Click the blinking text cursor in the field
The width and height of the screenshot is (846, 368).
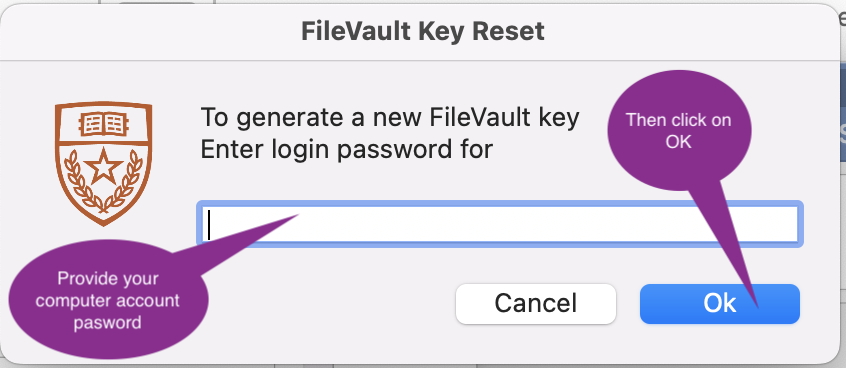click(x=209, y=224)
